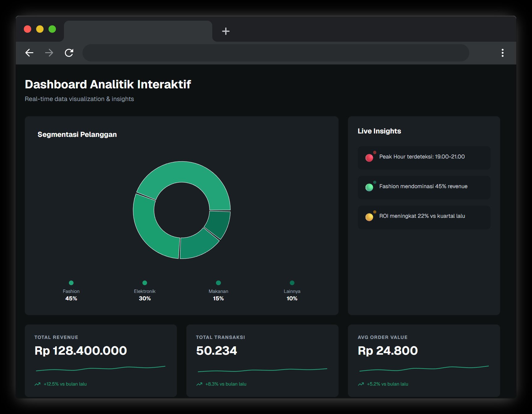Click the page reload icon
Screen dimensions: 532x414
[69, 53]
